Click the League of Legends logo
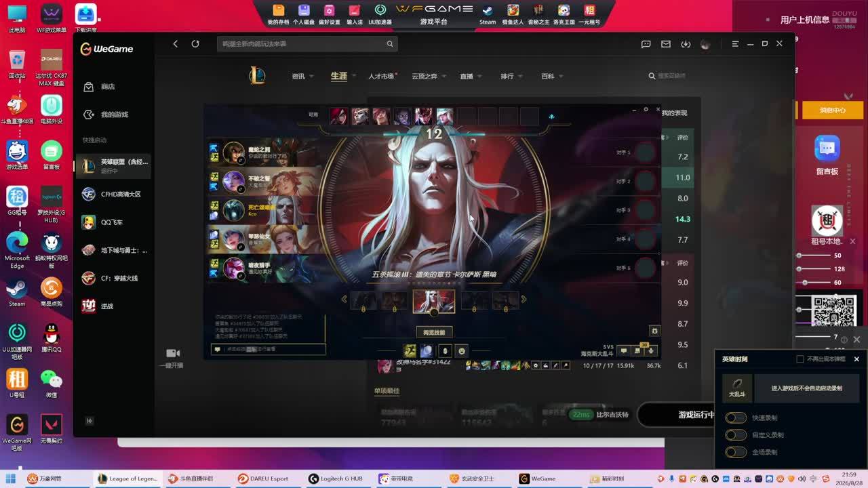This screenshot has width=868, height=488. [x=257, y=76]
